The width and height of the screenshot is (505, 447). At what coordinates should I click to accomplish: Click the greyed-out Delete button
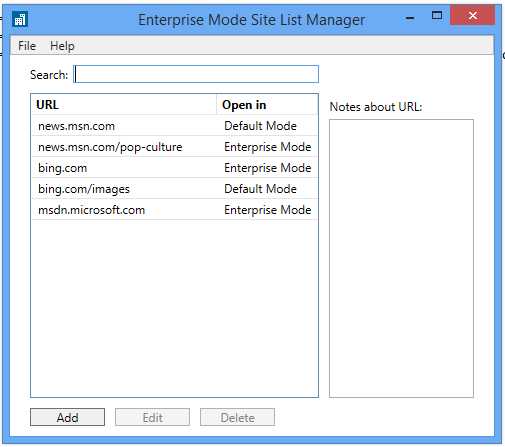(x=237, y=417)
